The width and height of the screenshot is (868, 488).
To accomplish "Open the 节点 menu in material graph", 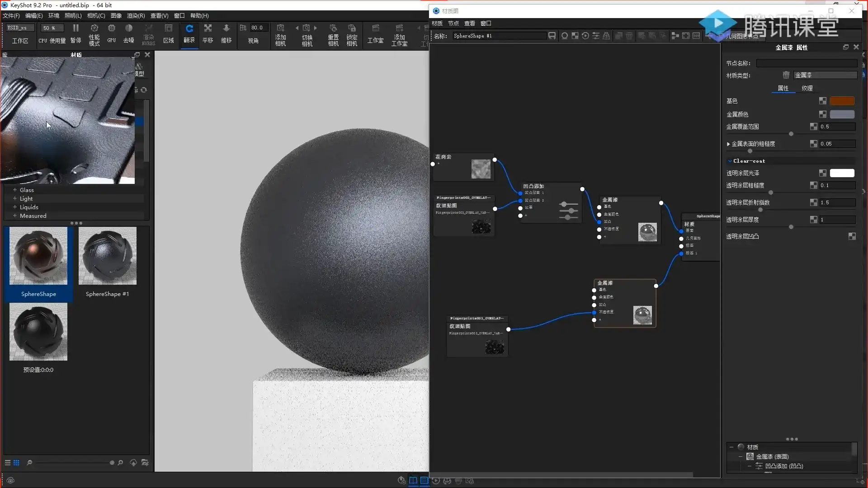I will pos(453,23).
